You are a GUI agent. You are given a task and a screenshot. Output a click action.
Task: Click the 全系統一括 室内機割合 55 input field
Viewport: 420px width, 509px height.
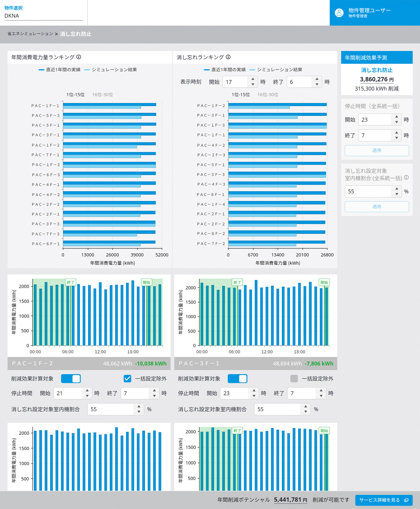pyautogui.click(x=368, y=192)
